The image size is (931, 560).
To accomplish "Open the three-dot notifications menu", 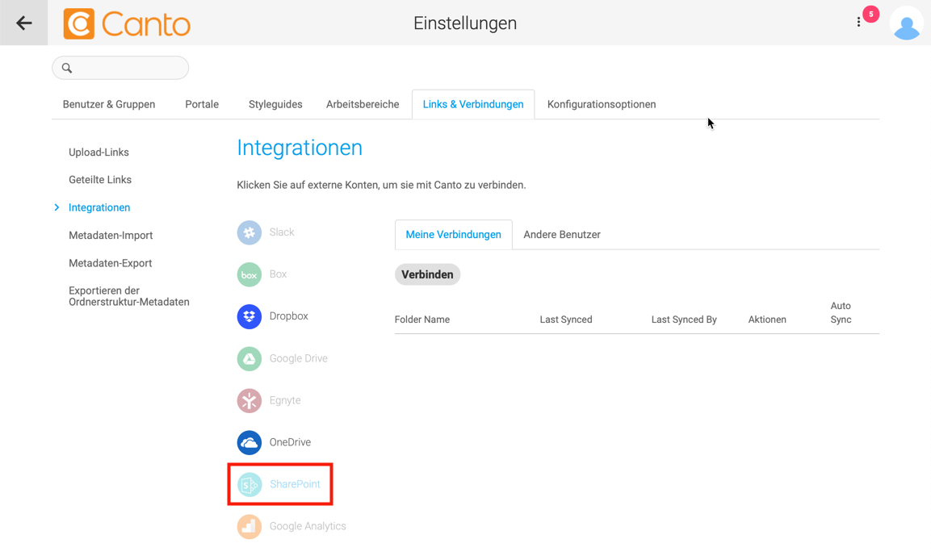I will pos(858,22).
